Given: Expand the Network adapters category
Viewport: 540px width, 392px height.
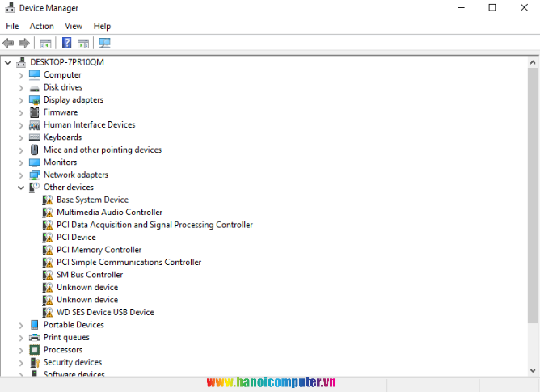Looking at the screenshot, I should pyautogui.click(x=21, y=175).
